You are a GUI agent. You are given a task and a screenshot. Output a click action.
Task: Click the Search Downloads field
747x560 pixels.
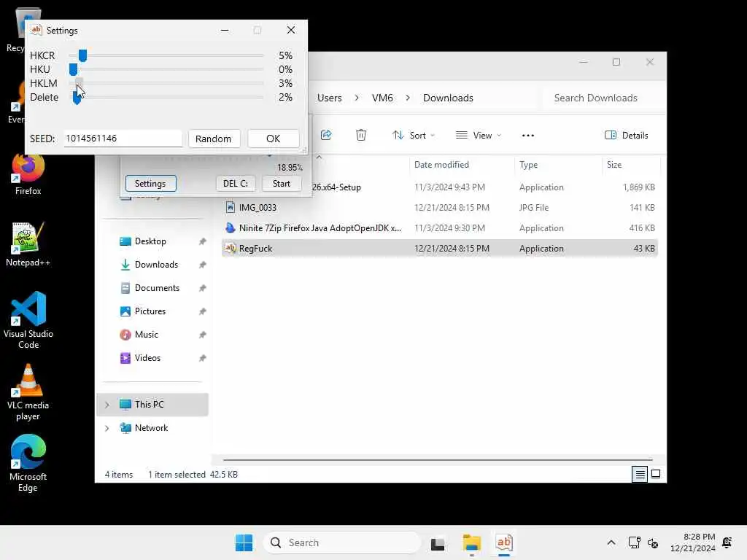click(x=600, y=98)
